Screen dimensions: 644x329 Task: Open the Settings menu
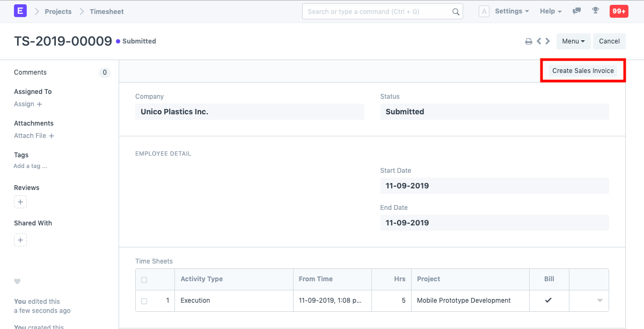511,11
